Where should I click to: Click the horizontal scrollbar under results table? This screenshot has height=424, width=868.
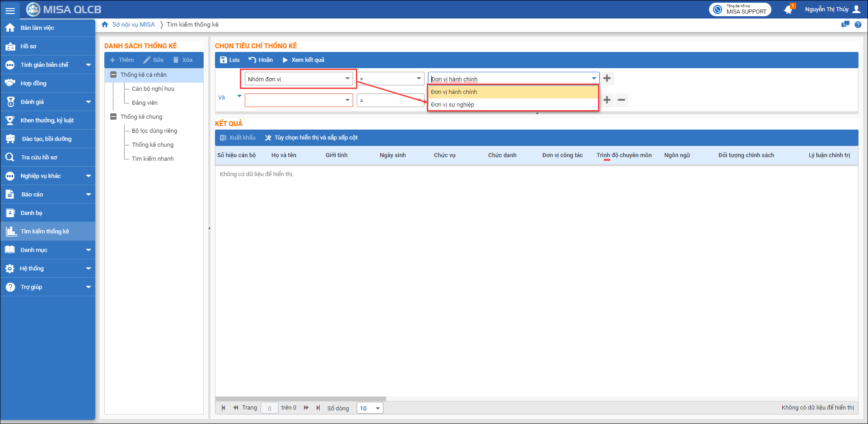pos(301,399)
